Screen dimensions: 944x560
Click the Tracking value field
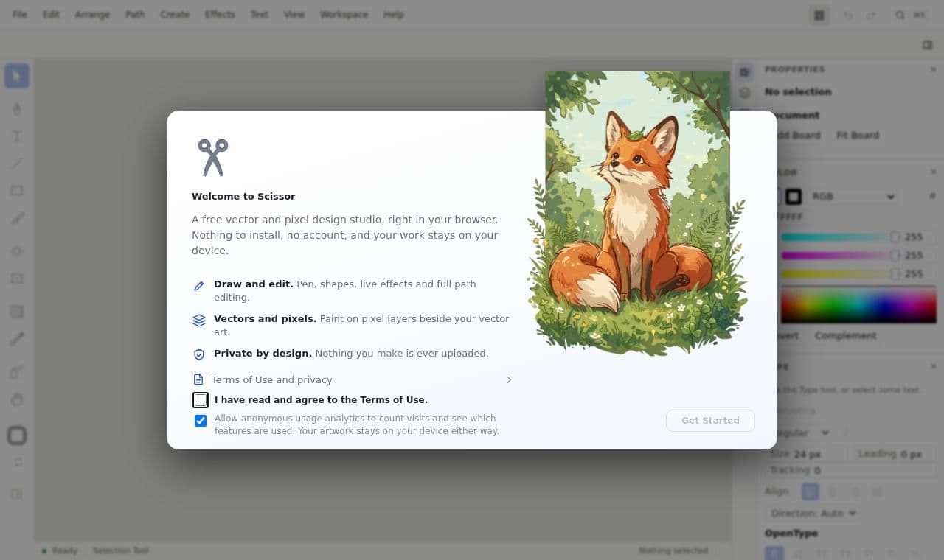click(853, 470)
